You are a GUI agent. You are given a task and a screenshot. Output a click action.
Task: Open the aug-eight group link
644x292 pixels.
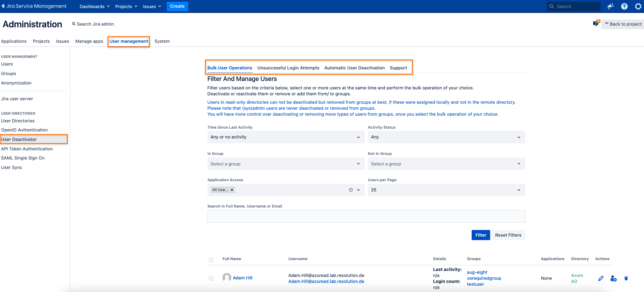pos(477,272)
